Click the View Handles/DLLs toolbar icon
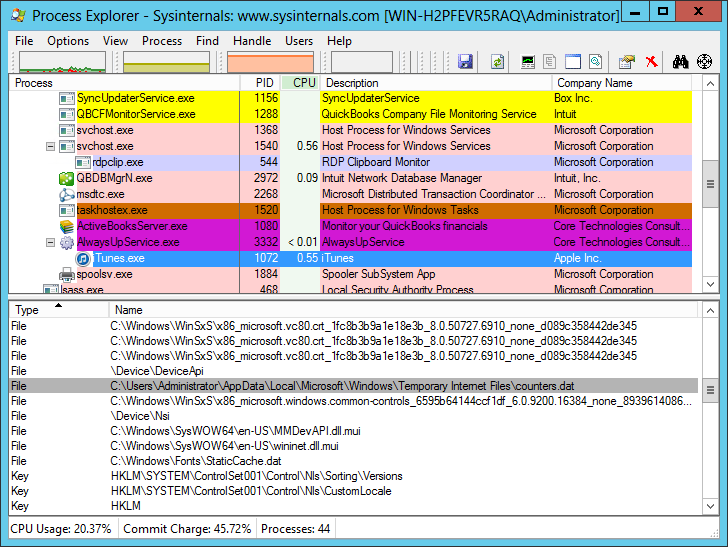The image size is (728, 547). 596,61
